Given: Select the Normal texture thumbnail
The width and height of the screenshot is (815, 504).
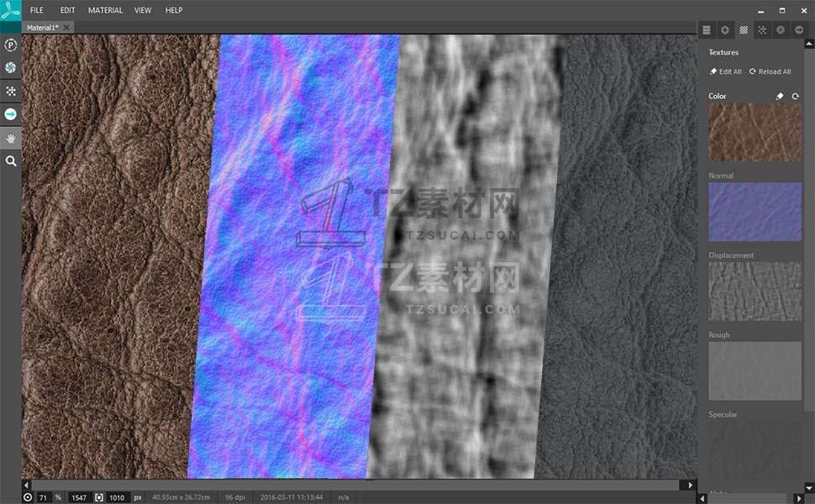Looking at the screenshot, I should click(x=755, y=212).
